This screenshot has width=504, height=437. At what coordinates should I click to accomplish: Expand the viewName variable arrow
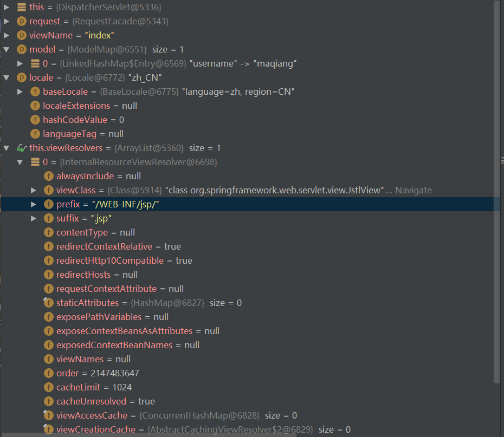tap(6, 35)
